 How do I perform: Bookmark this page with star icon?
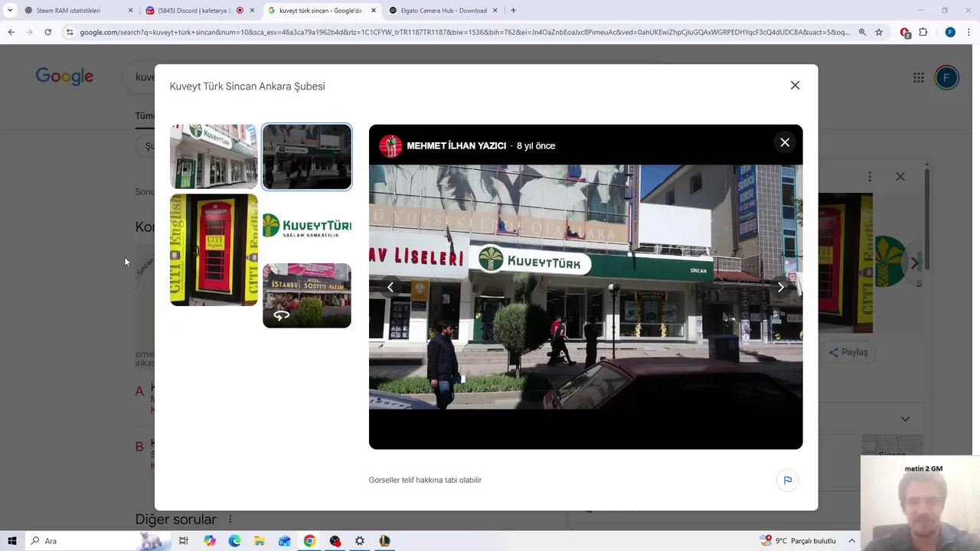pos(879,32)
